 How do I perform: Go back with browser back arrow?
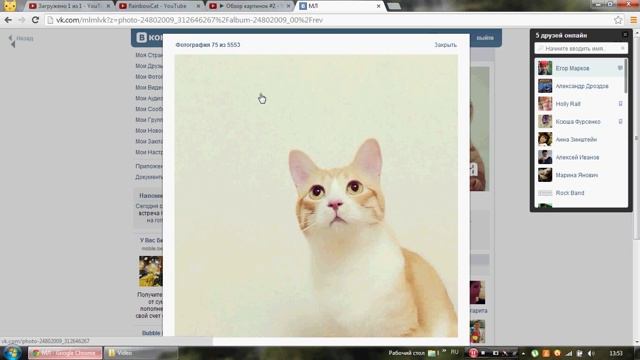[8, 20]
